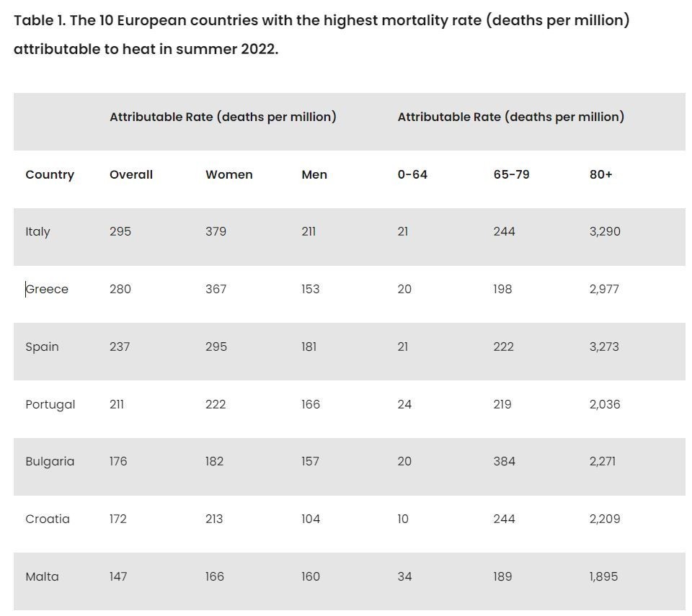Click the Men column header

point(314,174)
